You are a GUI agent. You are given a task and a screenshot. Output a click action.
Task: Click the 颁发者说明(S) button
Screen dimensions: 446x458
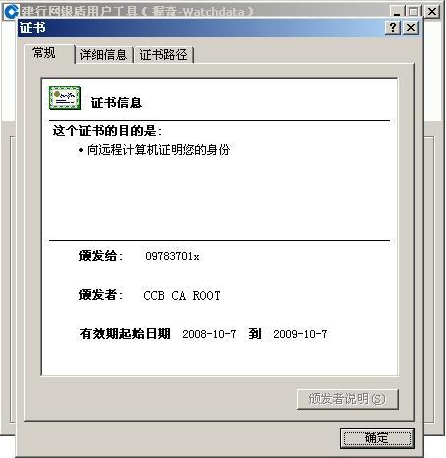(x=348, y=399)
